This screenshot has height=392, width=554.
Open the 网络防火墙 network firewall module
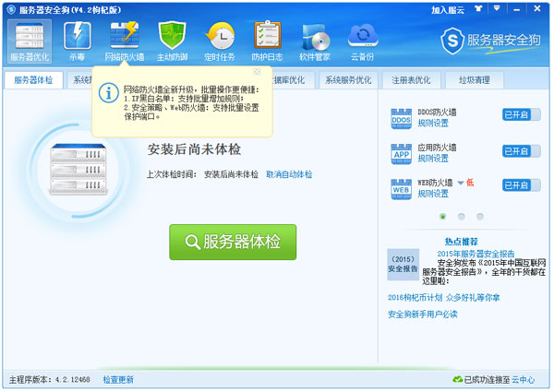tap(125, 42)
